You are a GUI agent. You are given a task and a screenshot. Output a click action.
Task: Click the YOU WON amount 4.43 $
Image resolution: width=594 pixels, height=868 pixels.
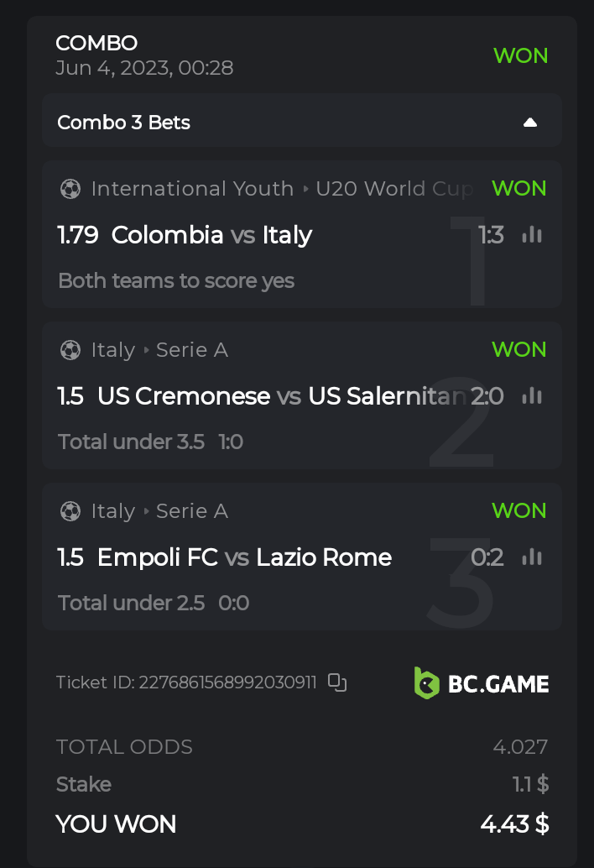pyautogui.click(x=514, y=824)
